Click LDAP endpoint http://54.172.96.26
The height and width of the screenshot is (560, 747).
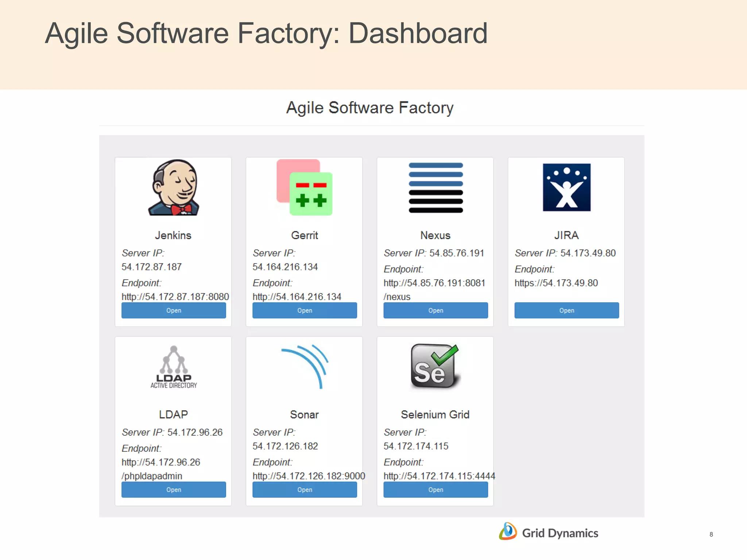(161, 462)
